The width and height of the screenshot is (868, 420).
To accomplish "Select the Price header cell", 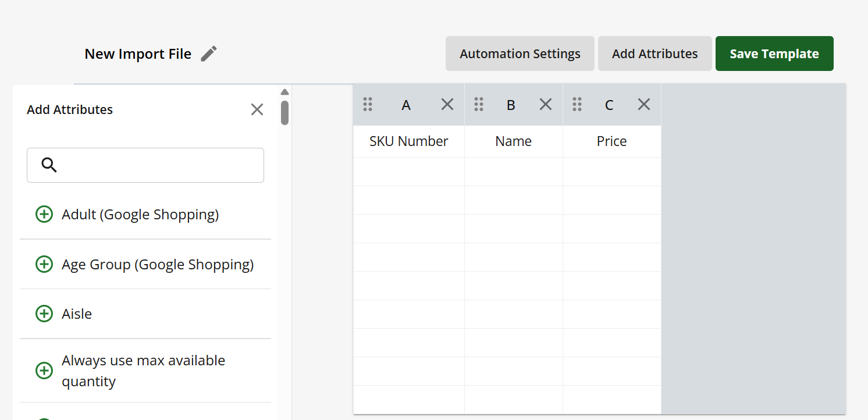I will [x=612, y=141].
